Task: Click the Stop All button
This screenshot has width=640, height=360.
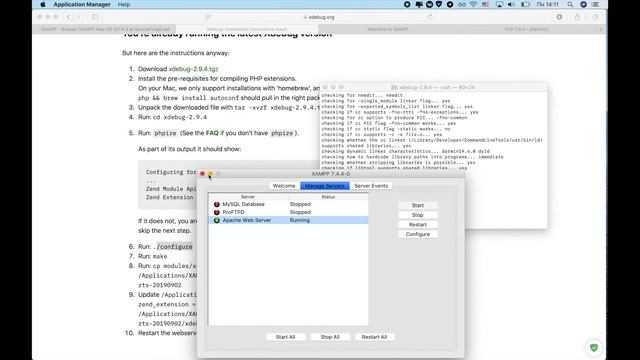Action: 330,337
